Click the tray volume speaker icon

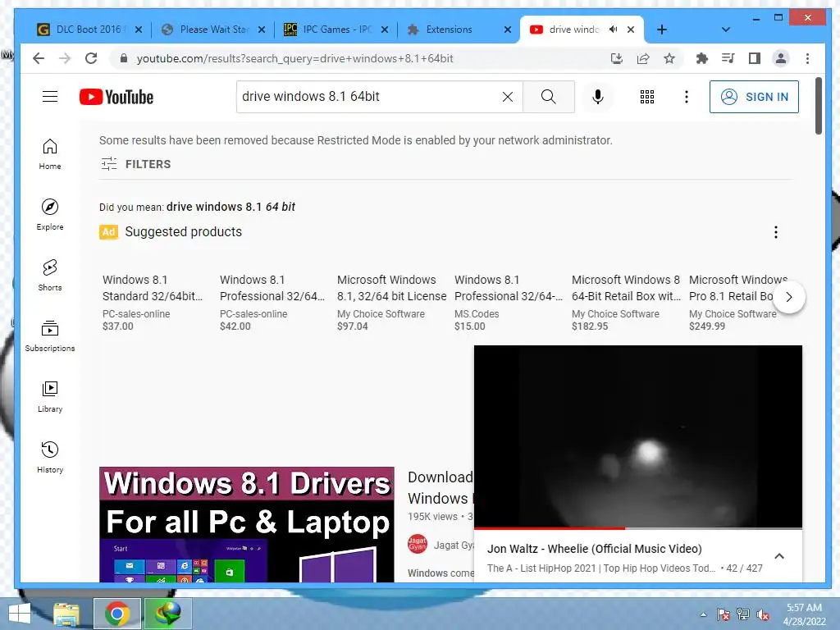(763, 614)
